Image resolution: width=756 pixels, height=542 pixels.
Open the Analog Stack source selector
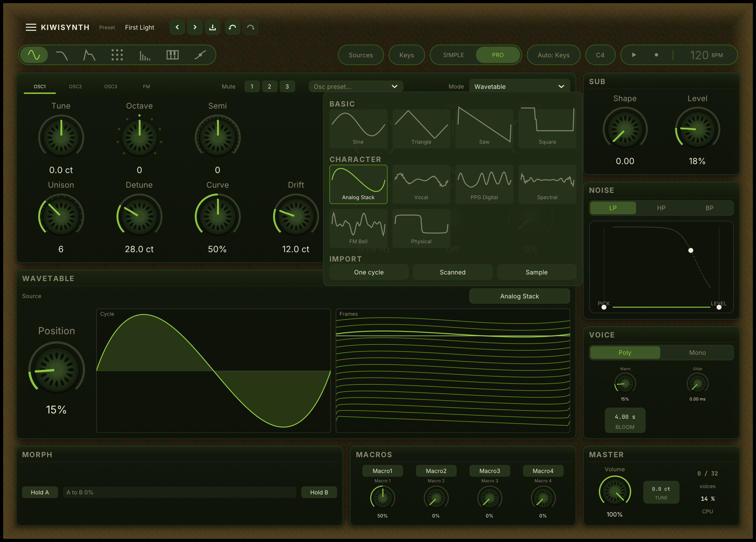coord(519,296)
